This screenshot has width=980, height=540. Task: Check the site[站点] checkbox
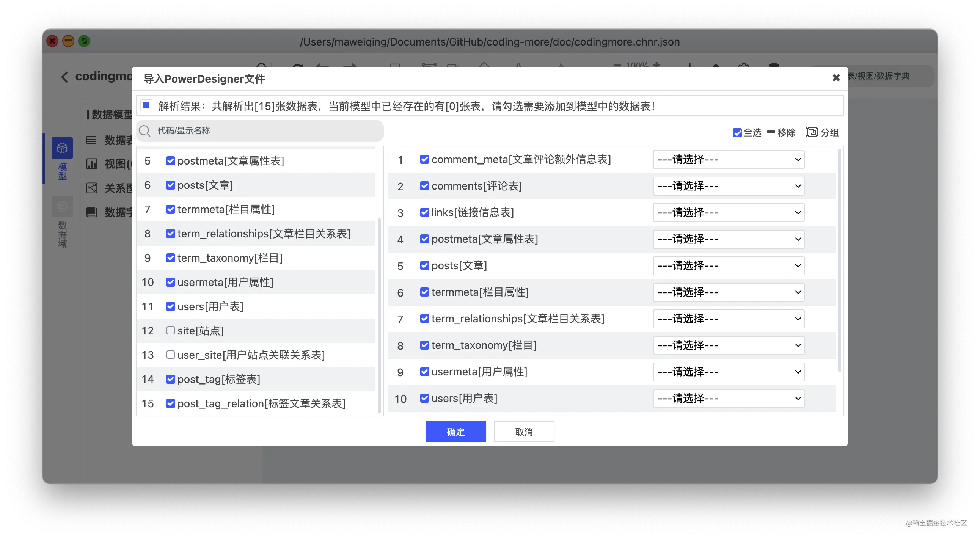pos(170,330)
